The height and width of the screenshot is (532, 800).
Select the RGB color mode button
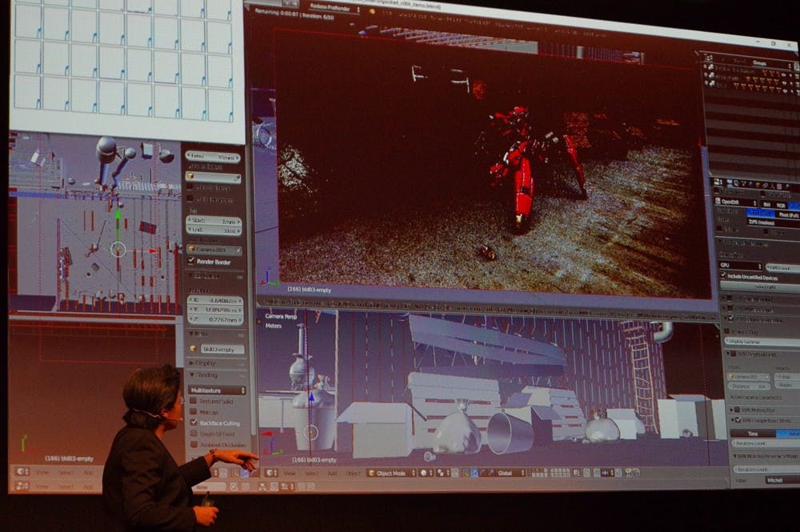click(x=781, y=205)
